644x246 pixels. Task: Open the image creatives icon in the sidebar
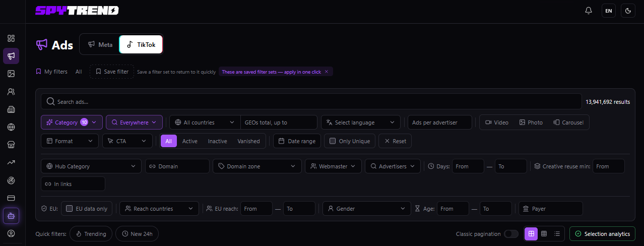(11, 74)
